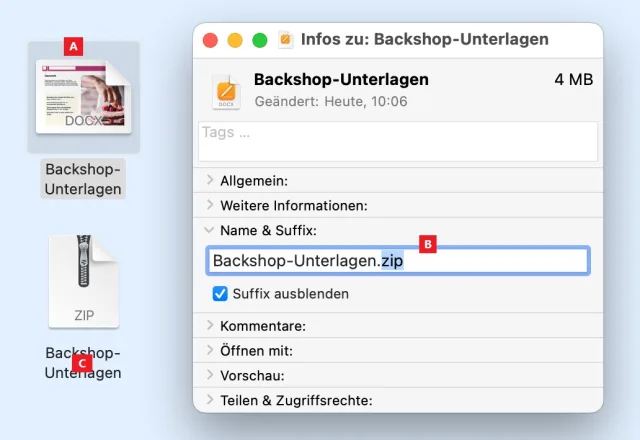Click the Geändert: Heute, 10:06 text

coord(331,101)
